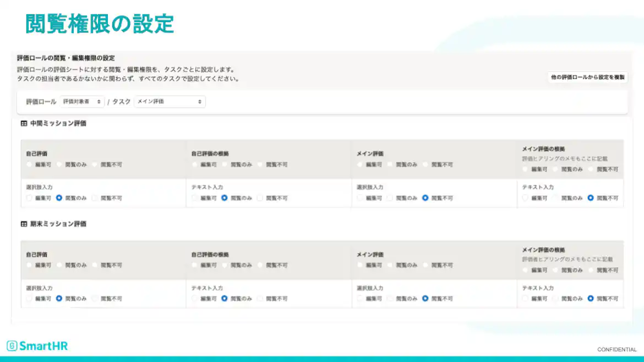Select 閲覧不可 for メイン評価 in 期末ミッション評価
This screenshot has width=644, height=362.
point(426,265)
